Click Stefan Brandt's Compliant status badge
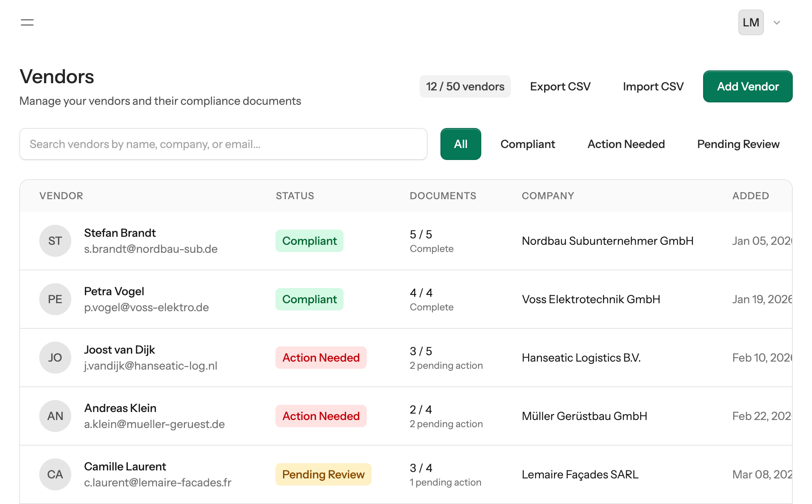 coord(310,241)
